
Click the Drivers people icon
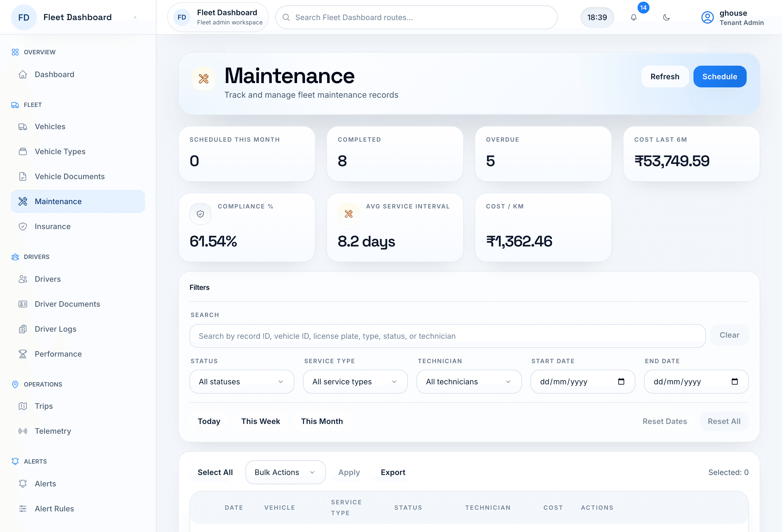[x=23, y=279]
